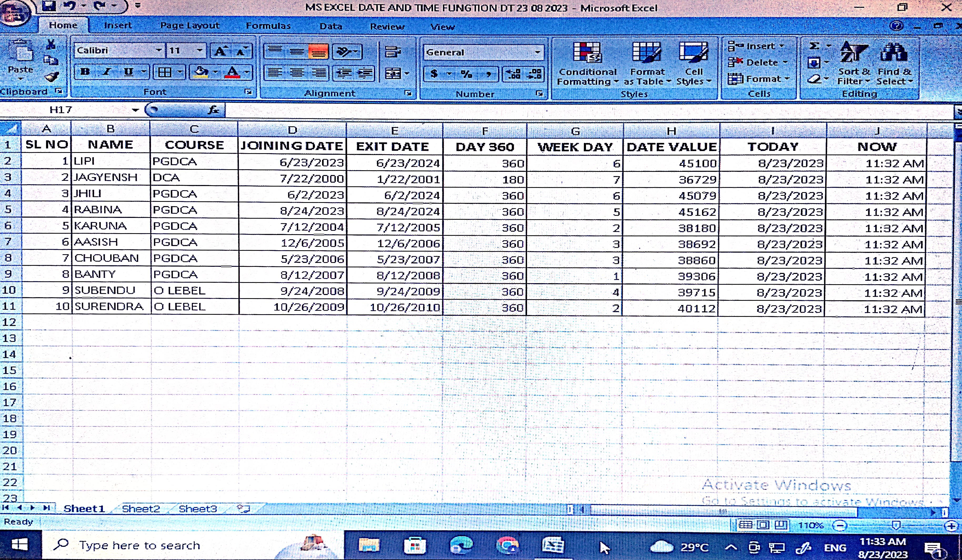Screen dimensions: 962x560
Task: Toggle Center text alignment
Action: click(297, 73)
